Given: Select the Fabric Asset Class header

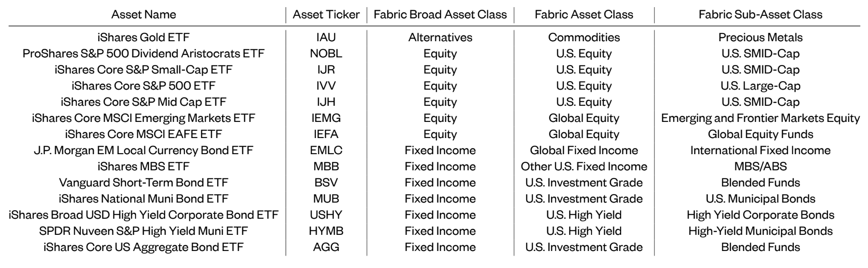Looking at the screenshot, I should (x=584, y=14).
